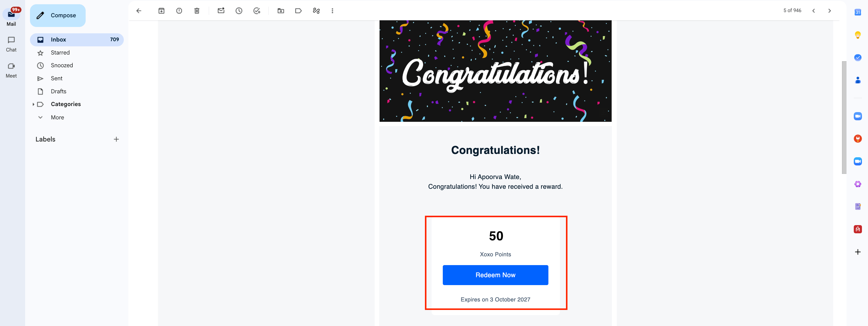Mark the email as unread

221,11
